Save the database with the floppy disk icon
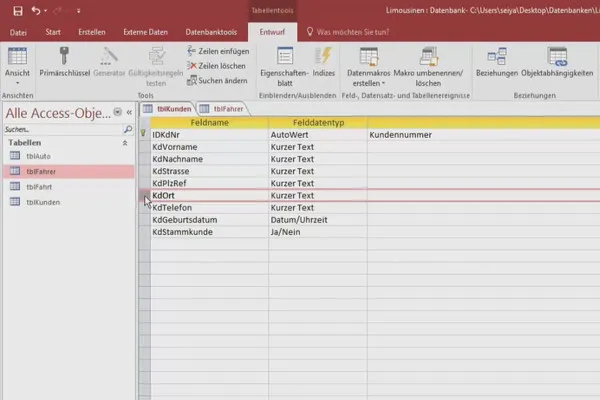 coord(18,11)
